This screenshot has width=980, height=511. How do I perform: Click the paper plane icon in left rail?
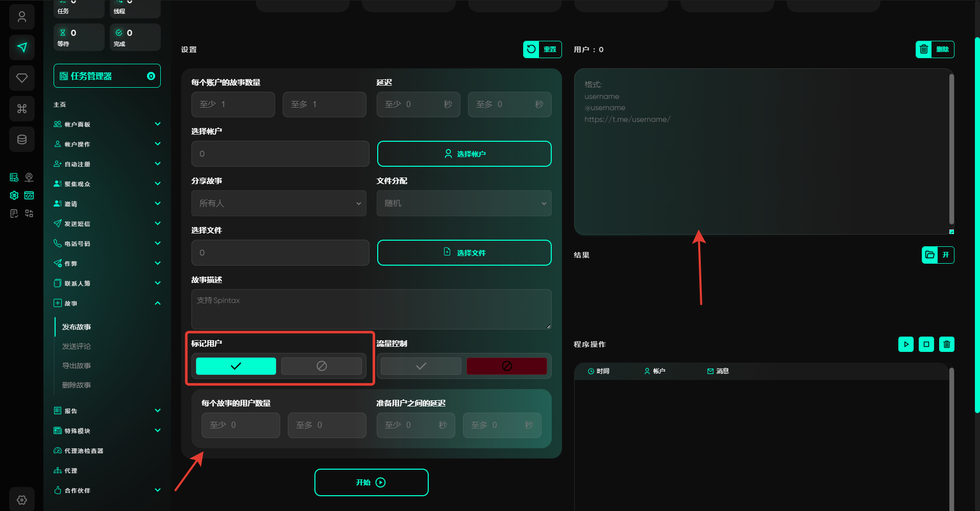click(x=22, y=47)
